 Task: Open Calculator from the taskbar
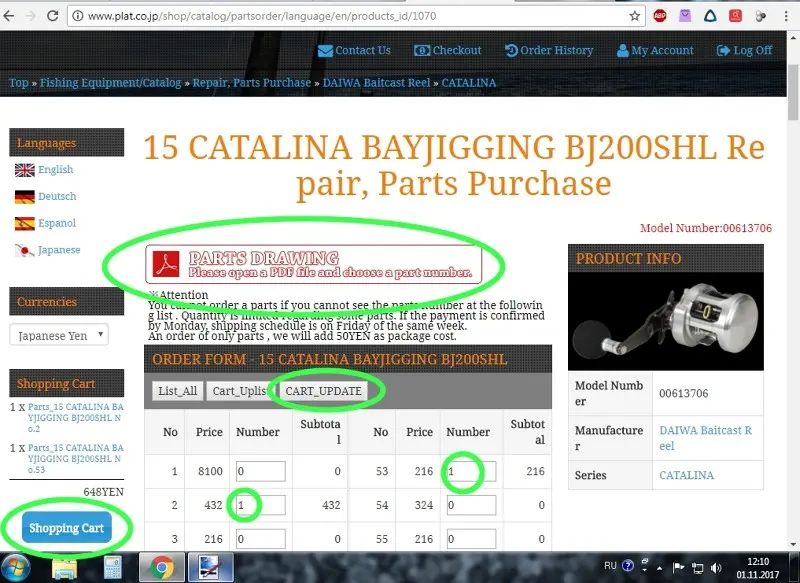click(113, 567)
